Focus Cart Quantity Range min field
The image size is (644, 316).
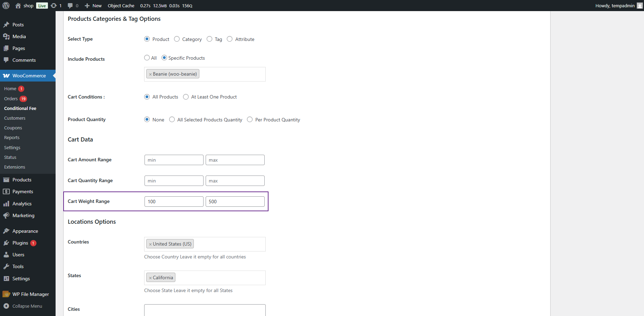pos(174,181)
